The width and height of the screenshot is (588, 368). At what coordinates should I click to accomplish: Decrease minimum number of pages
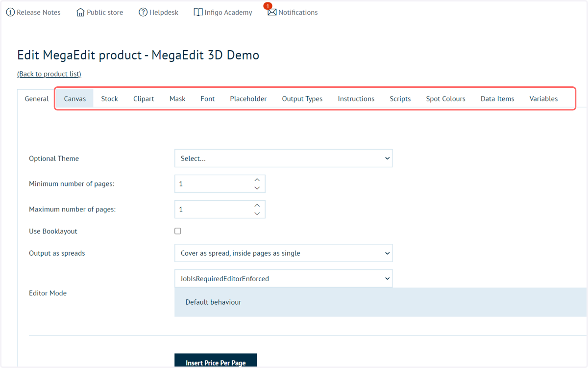[x=257, y=188]
